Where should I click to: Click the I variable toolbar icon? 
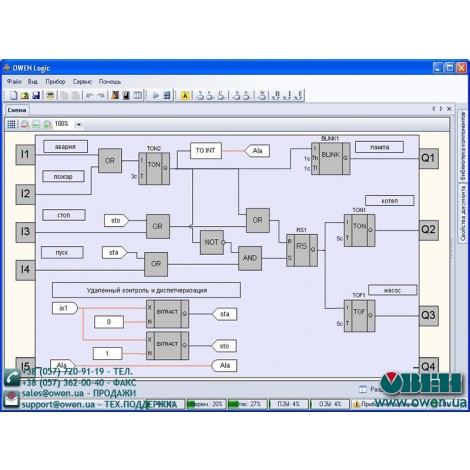coord(287,96)
